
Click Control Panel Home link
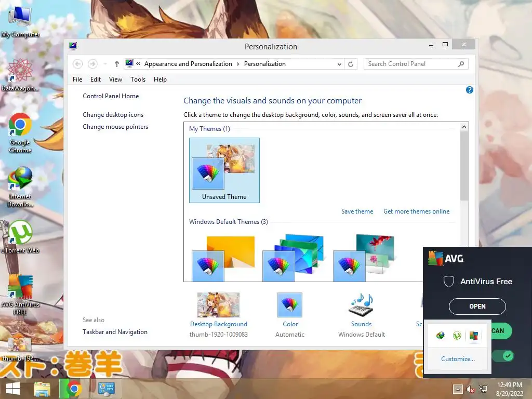pyautogui.click(x=111, y=96)
